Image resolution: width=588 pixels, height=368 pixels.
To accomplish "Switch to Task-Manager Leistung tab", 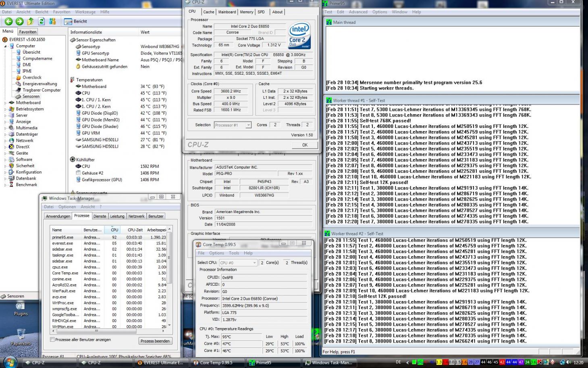I will point(117,216).
